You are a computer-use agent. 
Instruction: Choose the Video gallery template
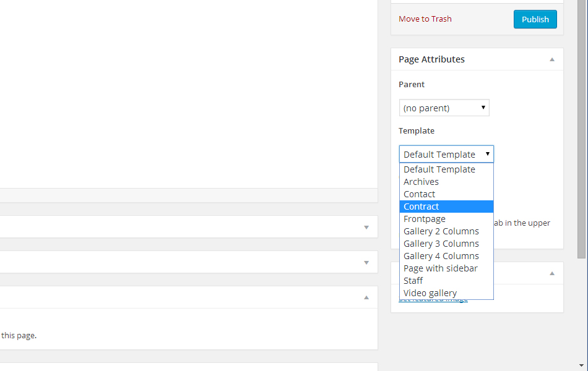click(430, 293)
